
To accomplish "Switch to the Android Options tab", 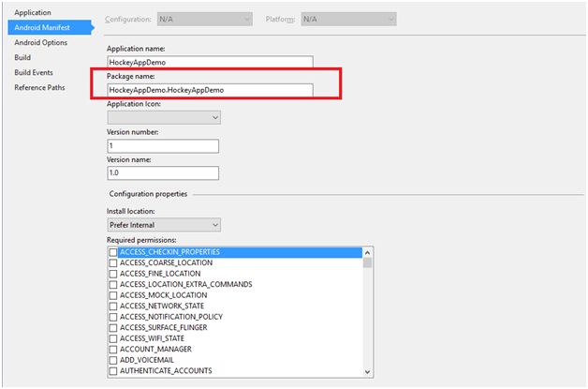I will (x=40, y=42).
